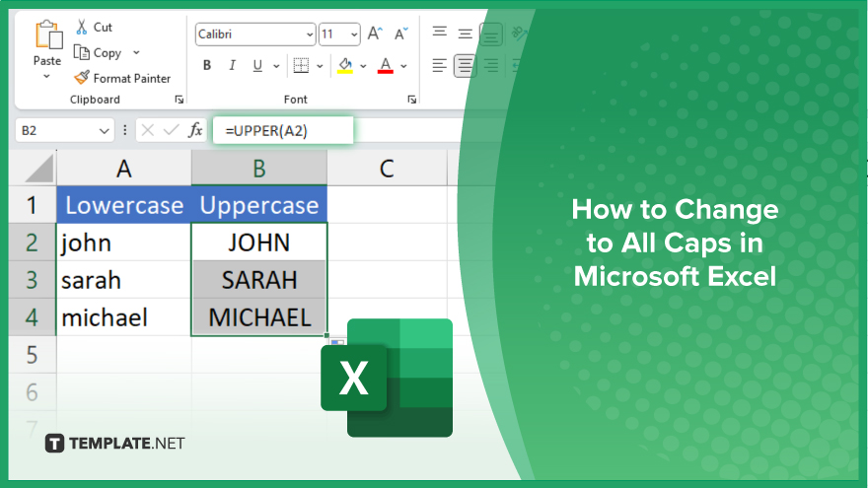Open the Calibri font name box
The height and width of the screenshot is (488, 868).
pos(255,35)
